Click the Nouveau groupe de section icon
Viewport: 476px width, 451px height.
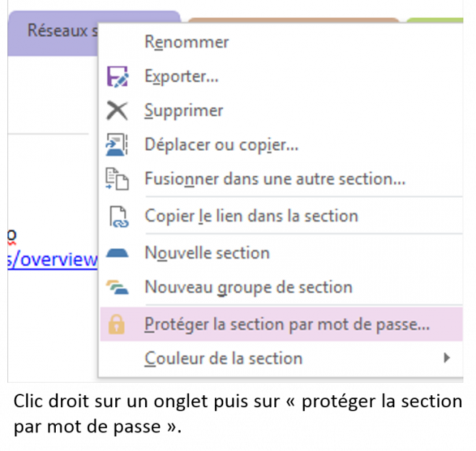click(118, 288)
